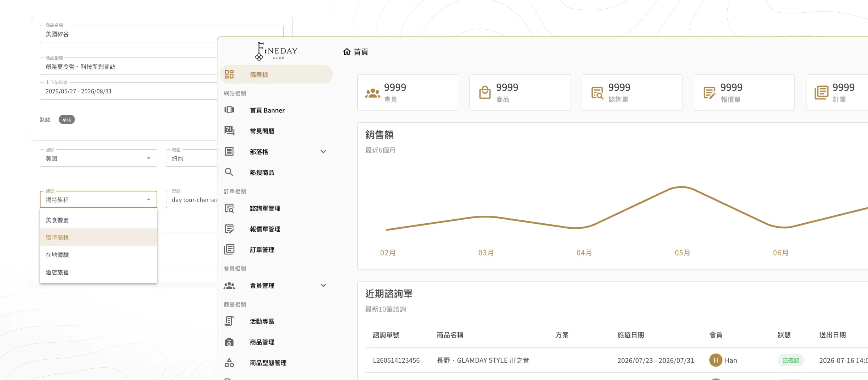Screen dimensions: 868x380
Task: Open the 國家 dropdown showing 美國
Action: (x=98, y=158)
